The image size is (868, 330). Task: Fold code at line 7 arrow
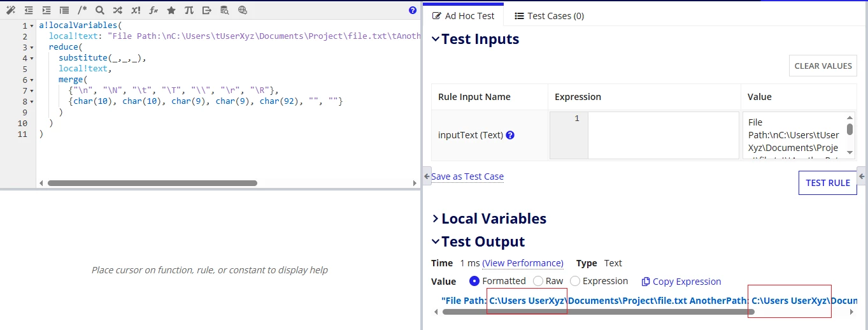32,91
